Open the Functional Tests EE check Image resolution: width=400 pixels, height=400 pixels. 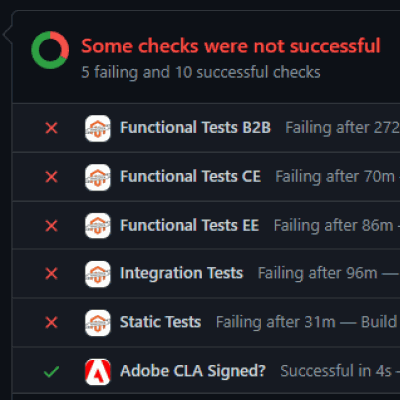coord(189,226)
